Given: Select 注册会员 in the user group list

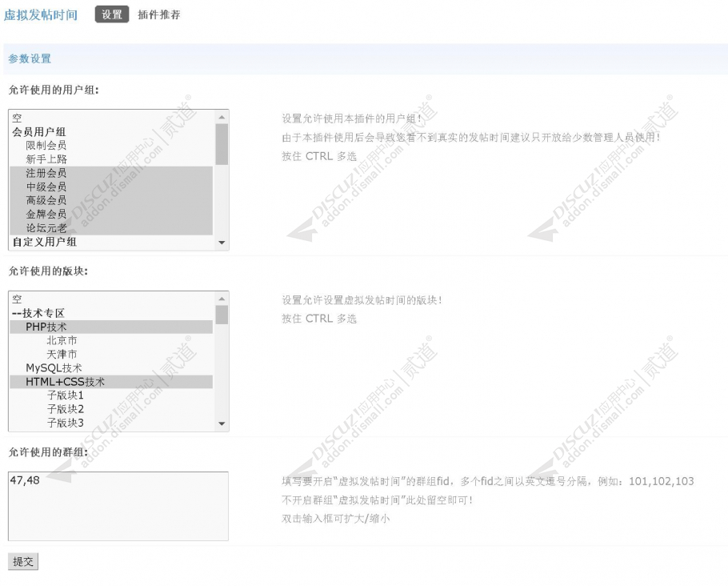Looking at the screenshot, I should pos(111,173).
